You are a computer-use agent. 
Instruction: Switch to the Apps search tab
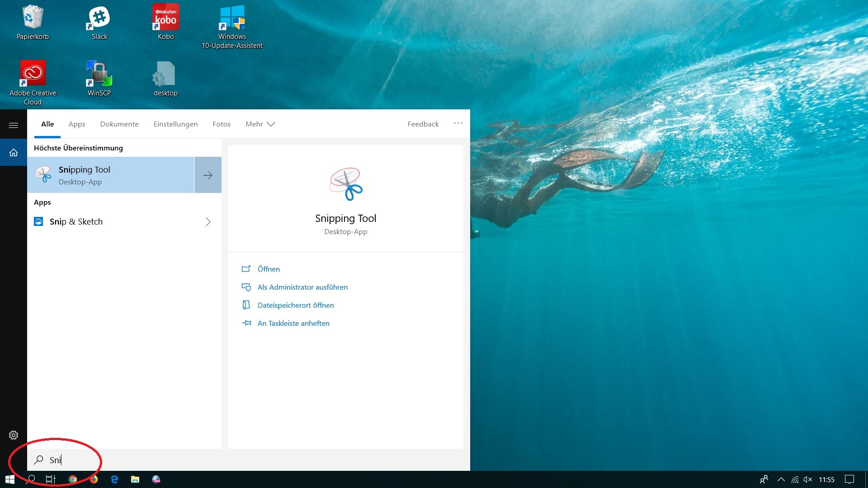click(x=77, y=124)
